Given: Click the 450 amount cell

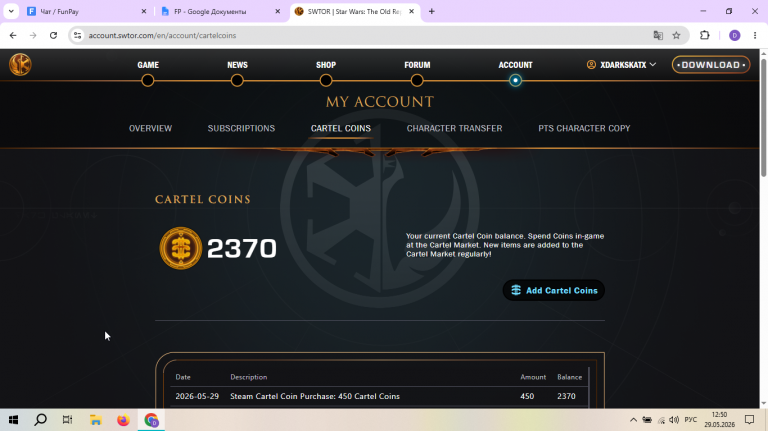Looking at the screenshot, I should point(527,396).
